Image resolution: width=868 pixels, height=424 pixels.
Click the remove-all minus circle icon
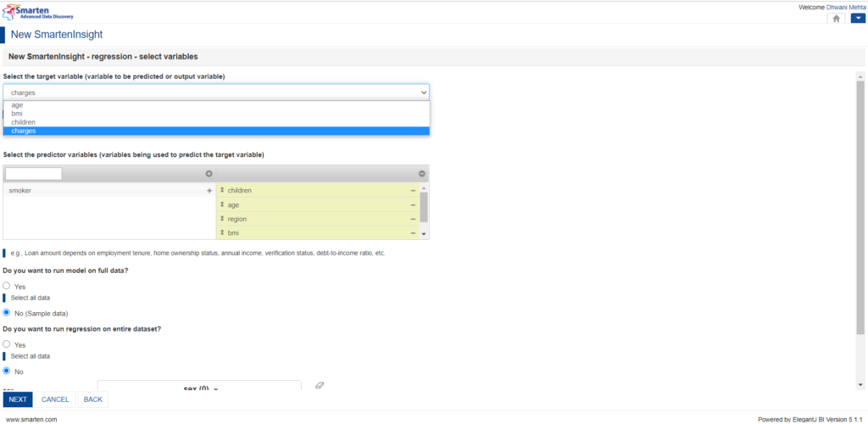click(x=422, y=174)
